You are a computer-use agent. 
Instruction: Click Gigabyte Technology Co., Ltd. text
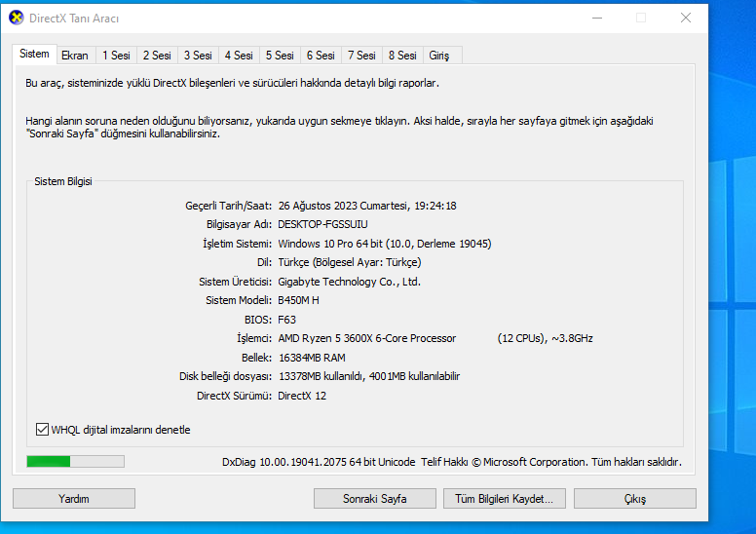click(349, 282)
